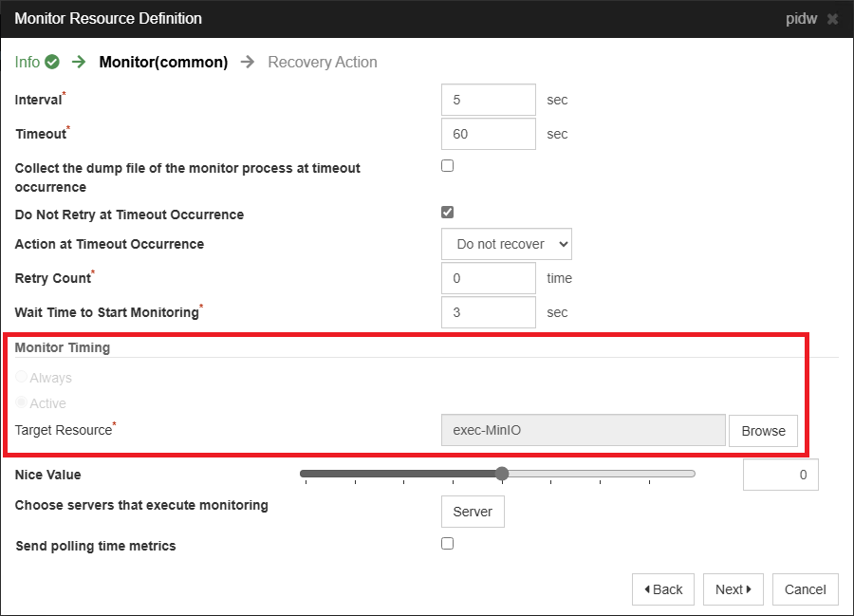Screen dimensions: 854x616
Task: Browse for a target resource
Action: [x=763, y=431]
